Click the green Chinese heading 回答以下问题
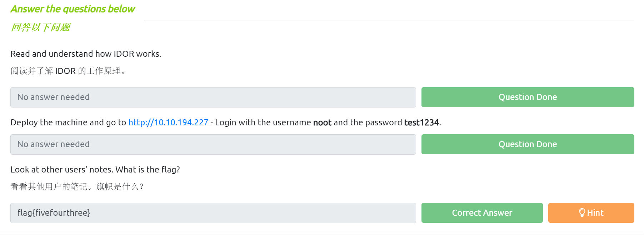644x235 pixels. click(41, 27)
